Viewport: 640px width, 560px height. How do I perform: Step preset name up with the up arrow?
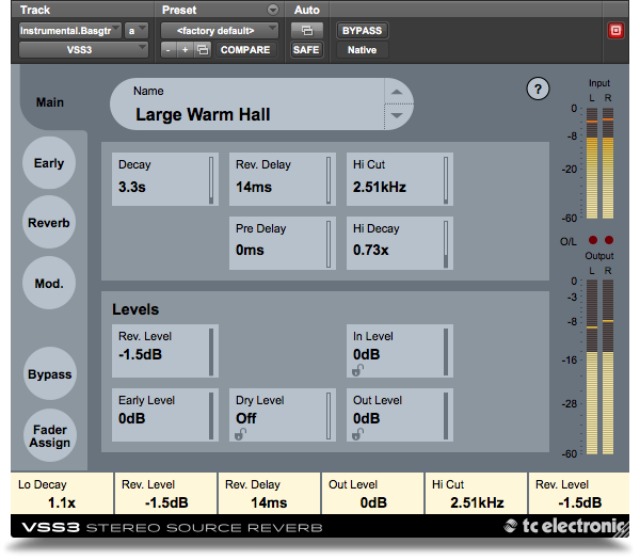(x=397, y=91)
